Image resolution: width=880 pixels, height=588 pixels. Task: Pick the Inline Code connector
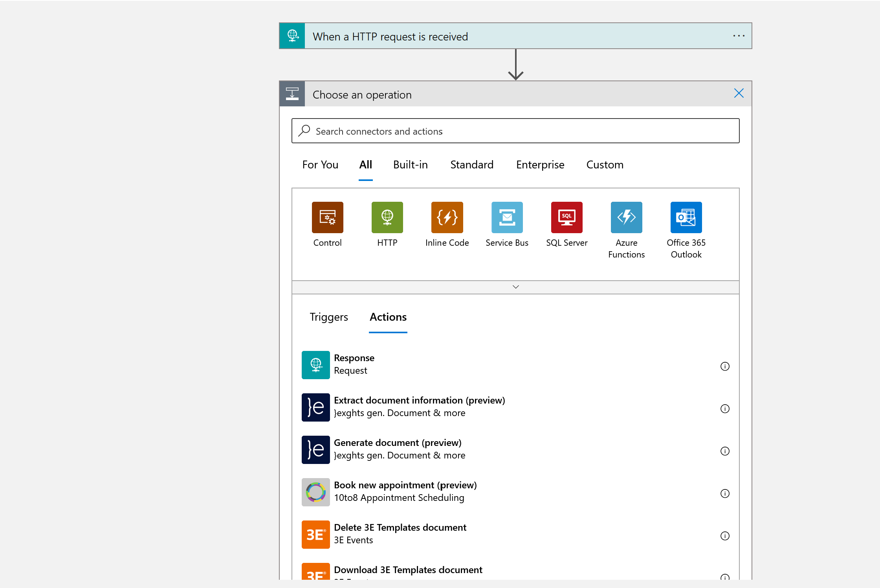coord(447,217)
